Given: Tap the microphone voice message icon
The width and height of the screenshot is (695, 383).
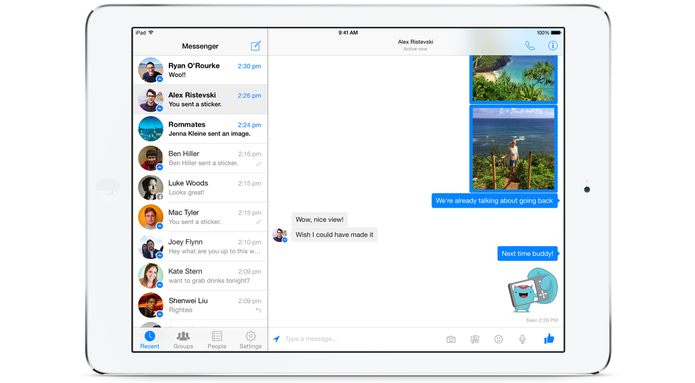Looking at the screenshot, I should (523, 339).
